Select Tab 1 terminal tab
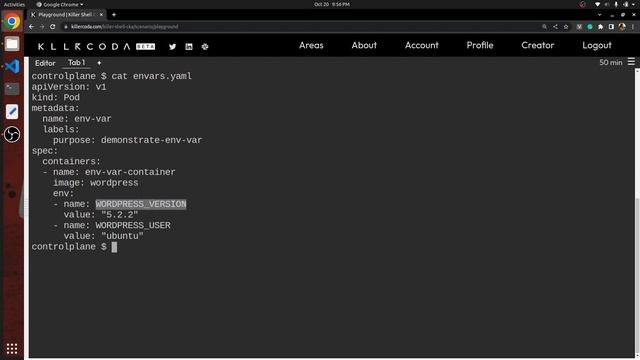 pos(76,62)
